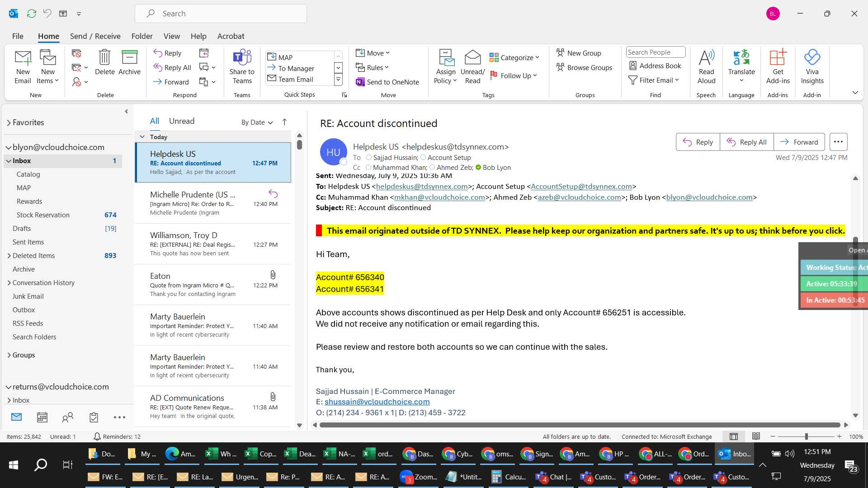Click the Search People field

[x=656, y=52]
